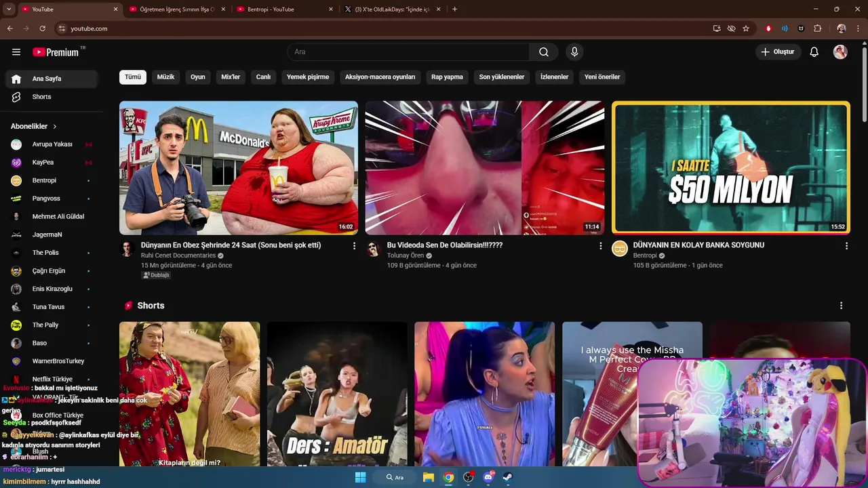The height and width of the screenshot is (488, 868).
Task: Select the Canlı filter chip
Action: [263, 77]
